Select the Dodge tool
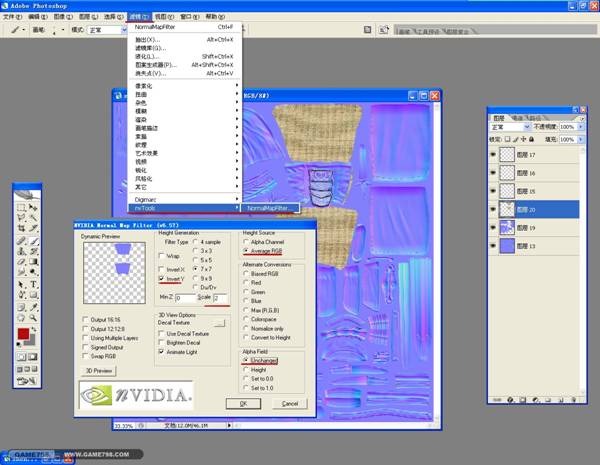The width and height of the screenshot is (600, 465). point(33,272)
